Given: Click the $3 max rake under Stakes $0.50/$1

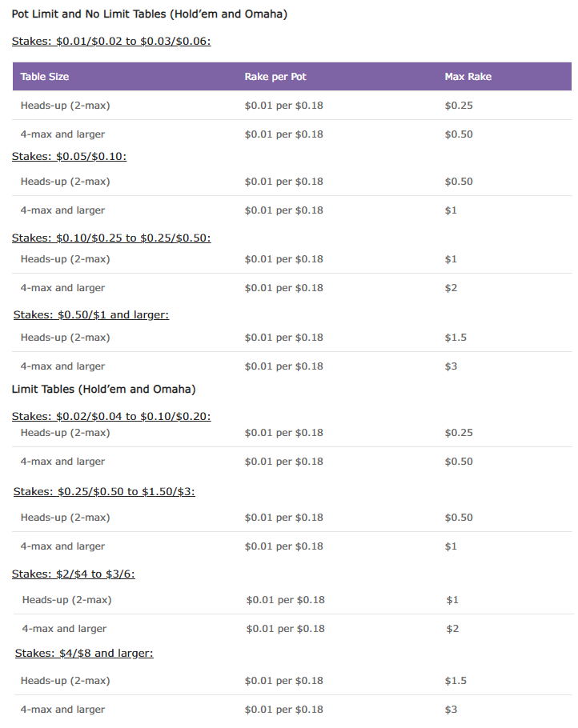Looking at the screenshot, I should 451,366.
